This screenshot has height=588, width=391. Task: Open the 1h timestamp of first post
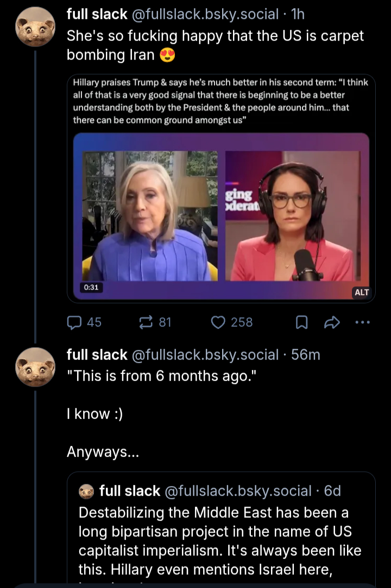298,15
